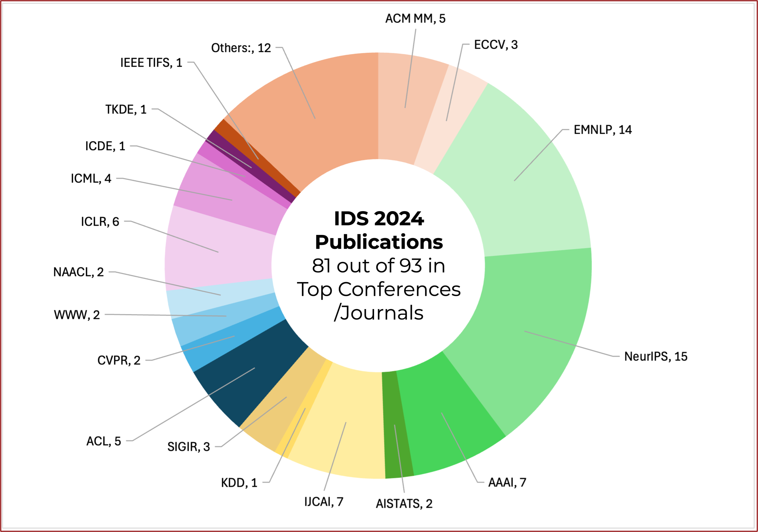
Task: Click the 'Others:, 12' label
Action: pos(241,48)
